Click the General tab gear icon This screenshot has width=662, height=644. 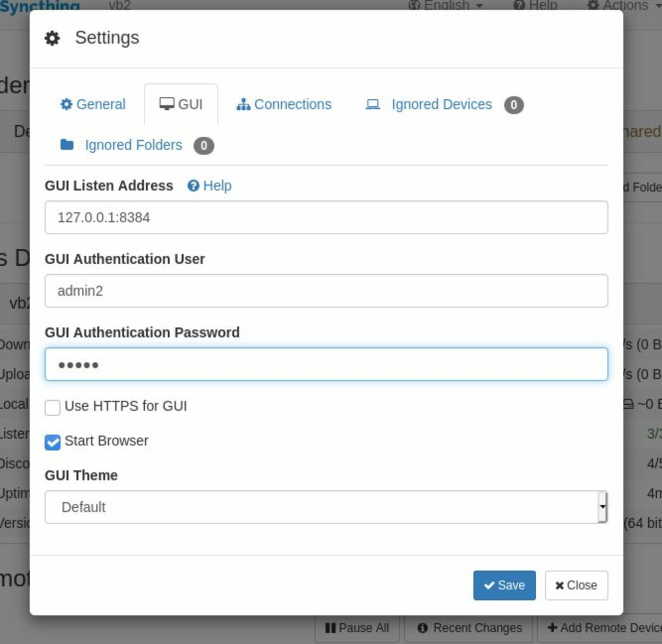(67, 104)
